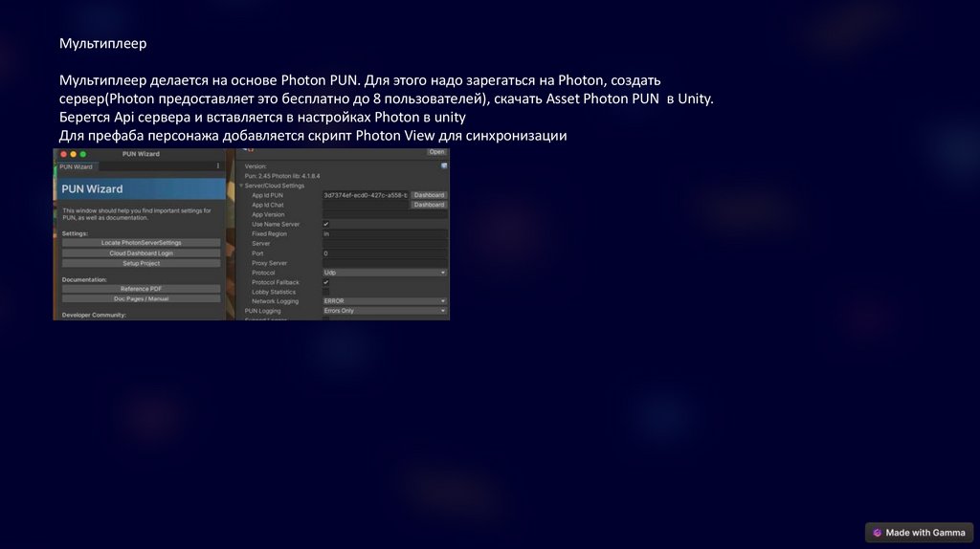This screenshot has height=549, width=980.
Task: Toggle Protocol Fallback checkbox
Action: 325,282
